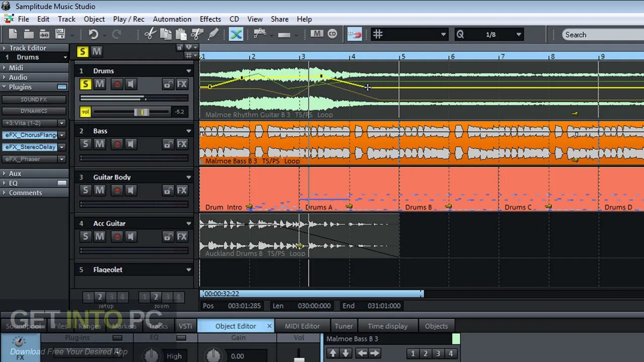Copy the selected object
This screenshot has height=362, width=644.
[x=166, y=34]
